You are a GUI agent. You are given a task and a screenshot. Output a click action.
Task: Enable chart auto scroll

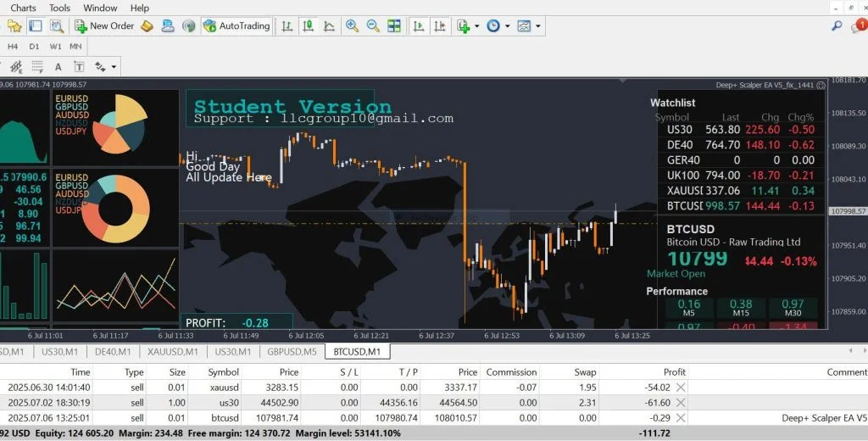click(x=419, y=26)
